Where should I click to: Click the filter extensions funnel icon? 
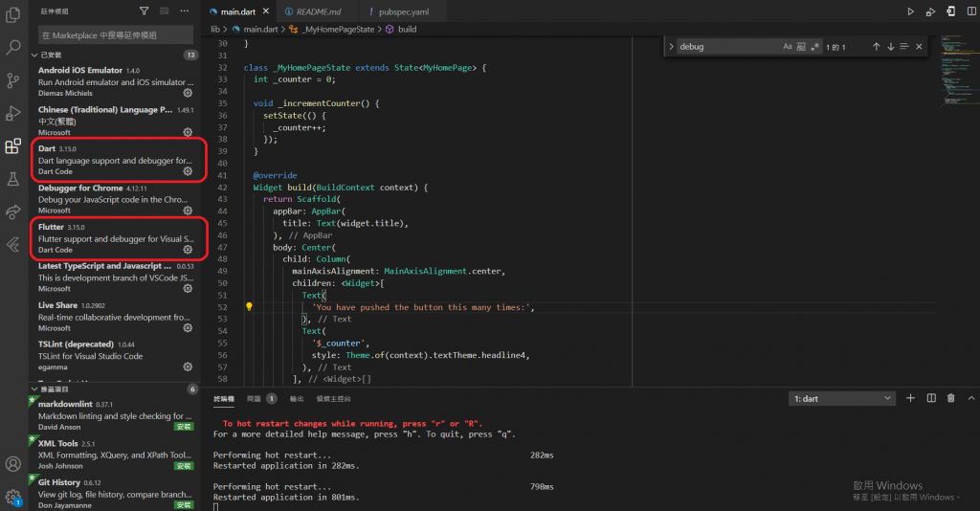[144, 11]
